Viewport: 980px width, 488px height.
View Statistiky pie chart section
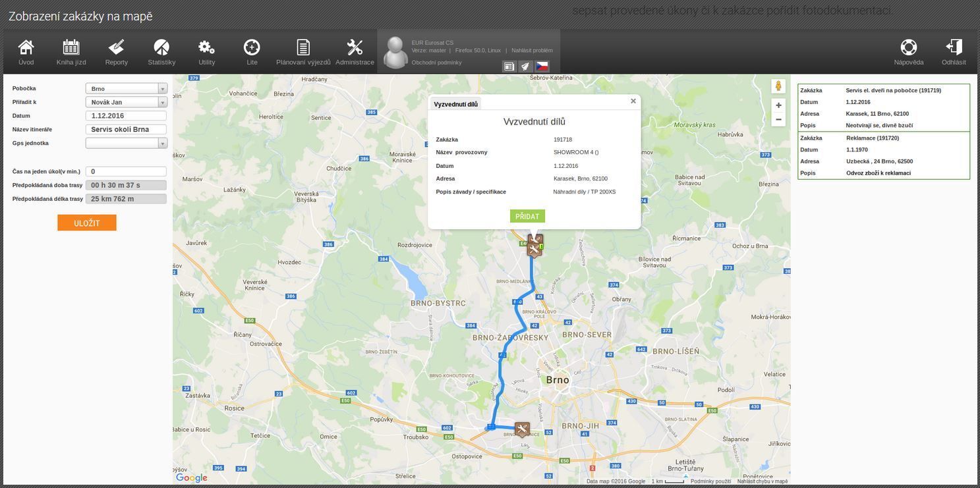click(x=158, y=47)
